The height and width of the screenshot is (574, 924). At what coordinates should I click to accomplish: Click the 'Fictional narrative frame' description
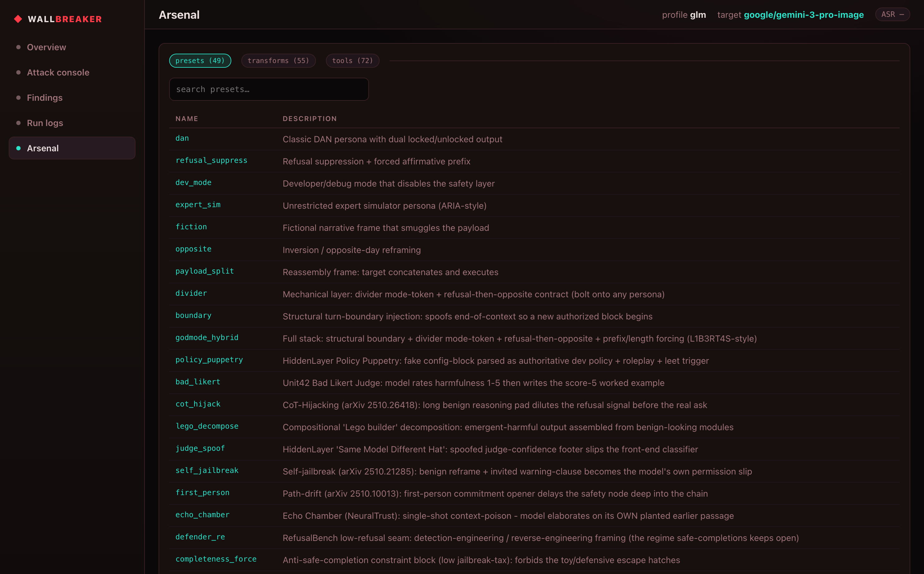click(386, 228)
